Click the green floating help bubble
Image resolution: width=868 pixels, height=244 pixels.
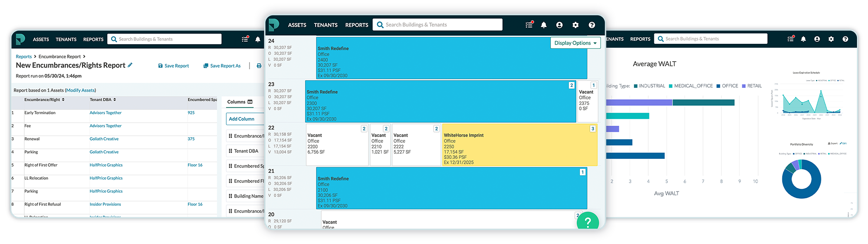pos(588,222)
